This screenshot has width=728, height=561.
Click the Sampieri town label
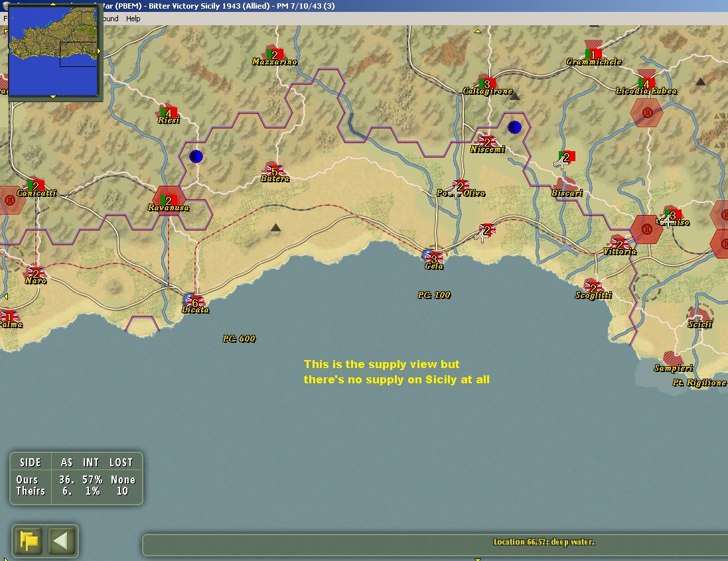[673, 368]
